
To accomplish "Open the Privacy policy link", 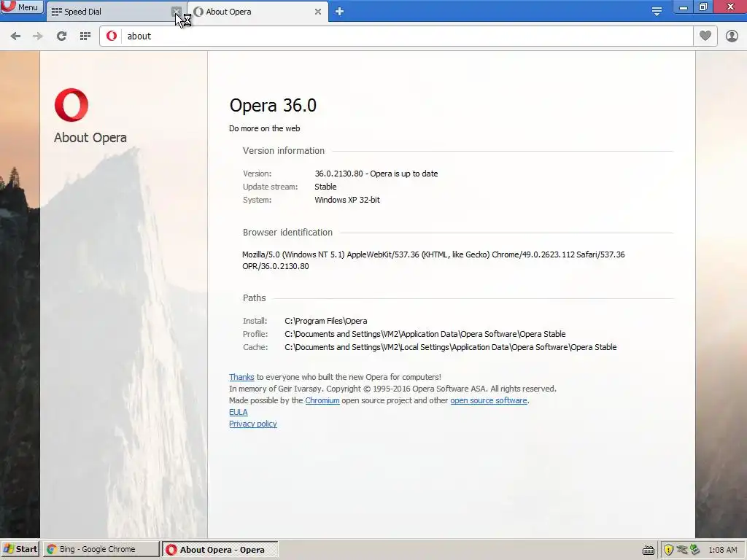I will (x=253, y=424).
